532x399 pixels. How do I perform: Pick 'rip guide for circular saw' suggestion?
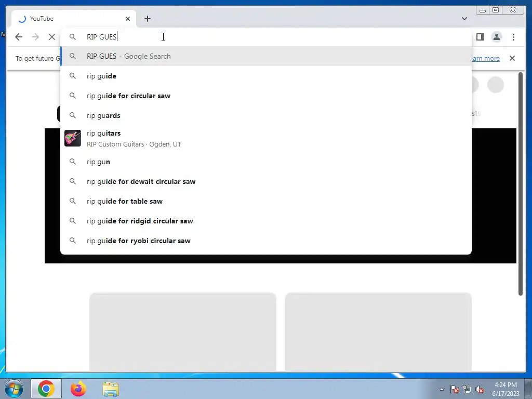click(x=266, y=96)
